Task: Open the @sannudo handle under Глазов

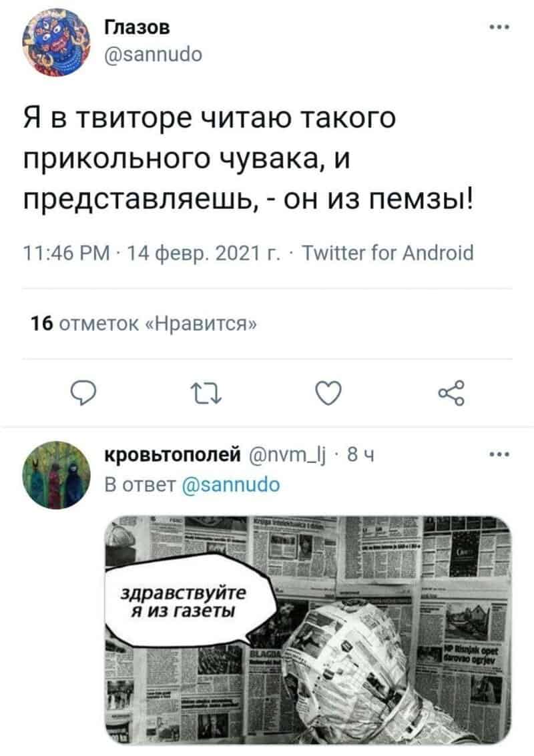Action: pyautogui.click(x=154, y=54)
